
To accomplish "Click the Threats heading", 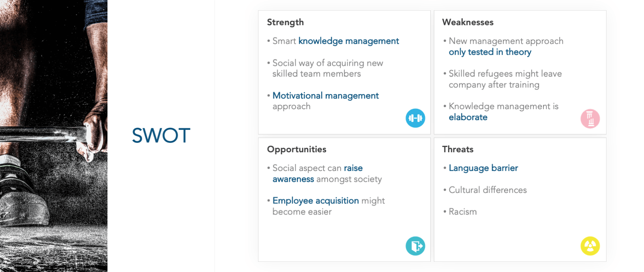I will click(457, 149).
